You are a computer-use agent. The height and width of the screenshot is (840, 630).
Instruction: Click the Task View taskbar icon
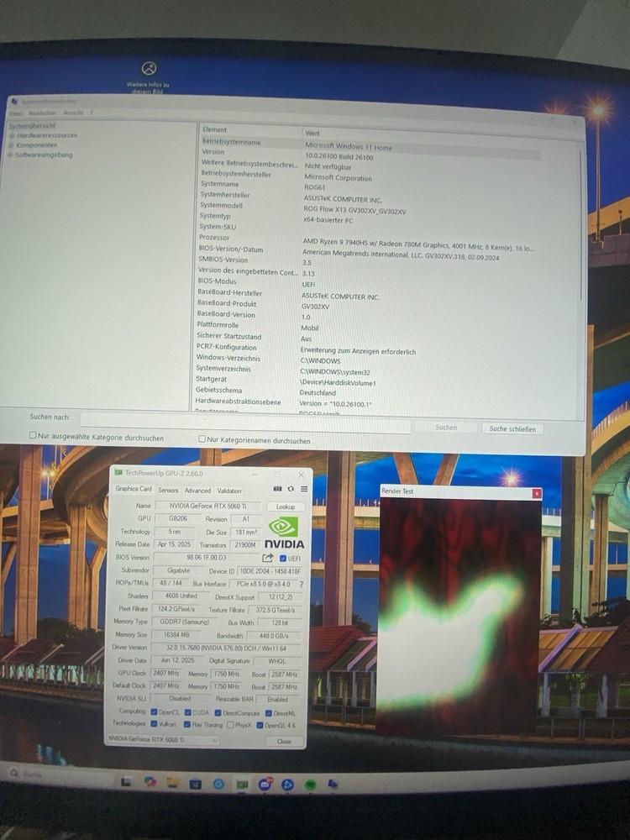pos(126,782)
